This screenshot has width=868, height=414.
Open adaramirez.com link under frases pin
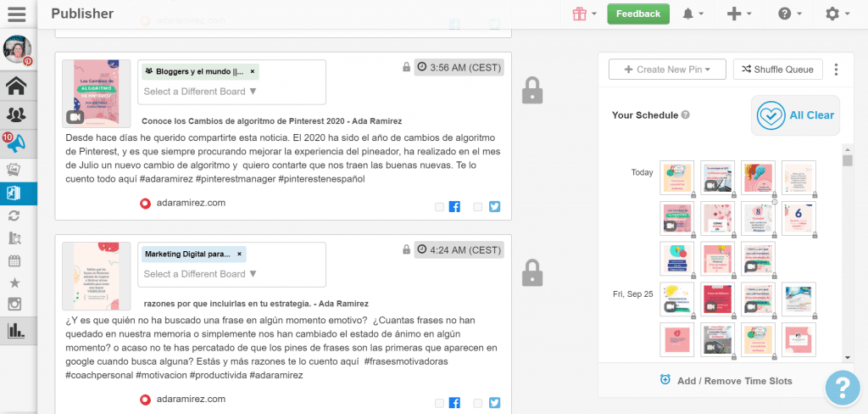[x=191, y=399]
